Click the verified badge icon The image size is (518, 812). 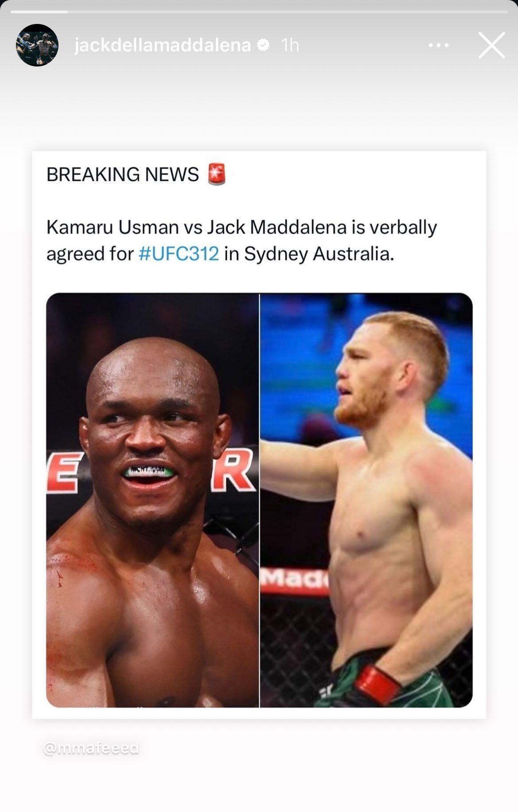tap(263, 45)
